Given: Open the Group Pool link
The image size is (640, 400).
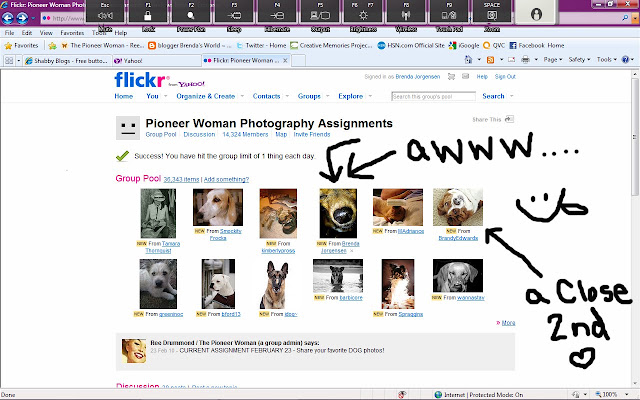Looking at the screenshot, I should point(161,134).
